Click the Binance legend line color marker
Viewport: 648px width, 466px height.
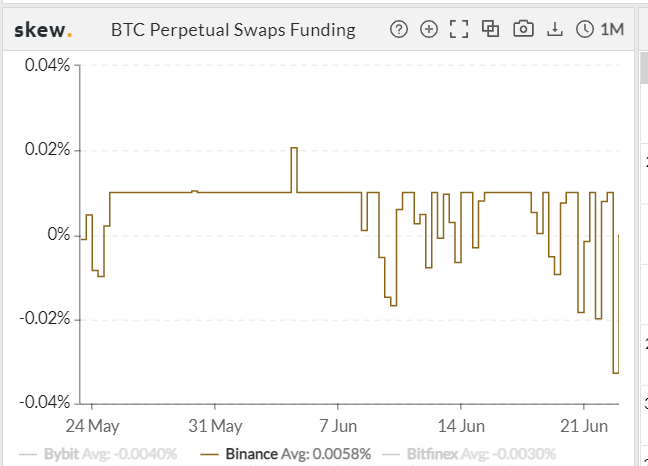pyautogui.click(x=209, y=454)
